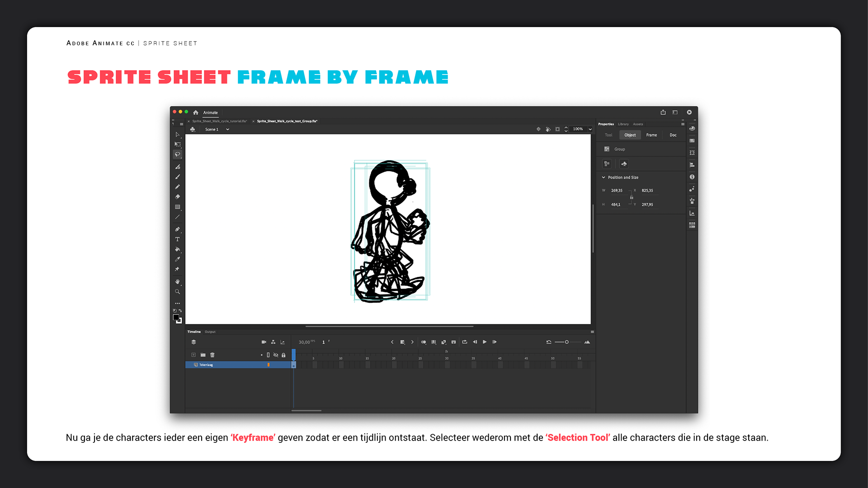Viewport: 868px width, 488px height.
Task: Click the Pen tool
Action: pyautogui.click(x=178, y=230)
